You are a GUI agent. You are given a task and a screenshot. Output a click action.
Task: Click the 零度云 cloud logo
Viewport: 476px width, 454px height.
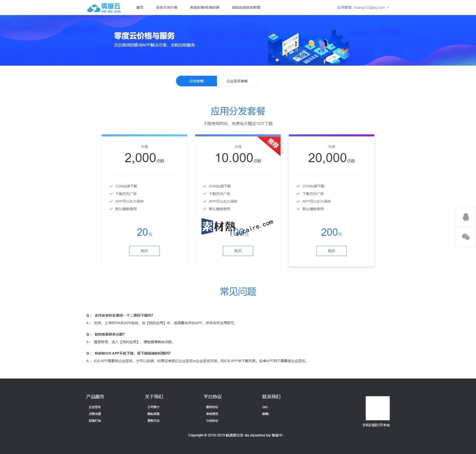pyautogui.click(x=104, y=8)
